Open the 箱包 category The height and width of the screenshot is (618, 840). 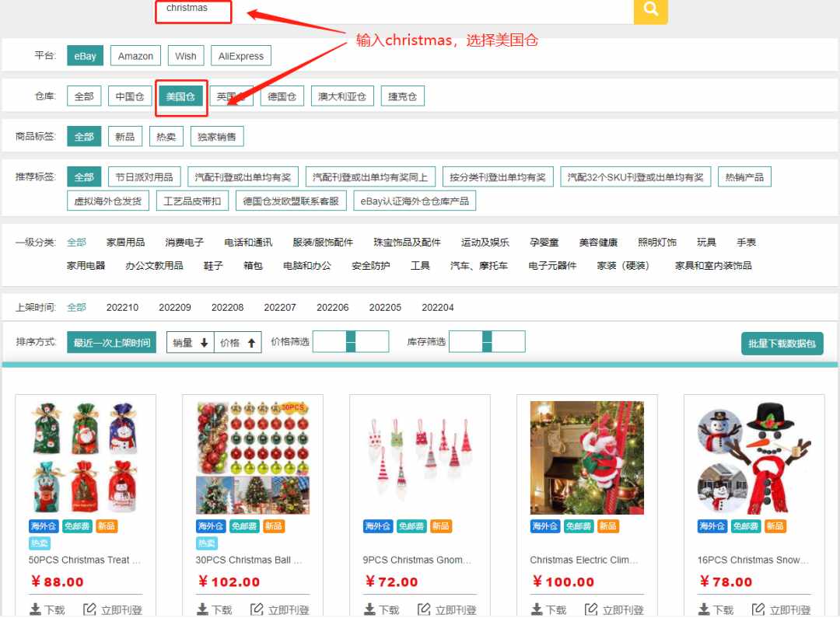coord(253,265)
